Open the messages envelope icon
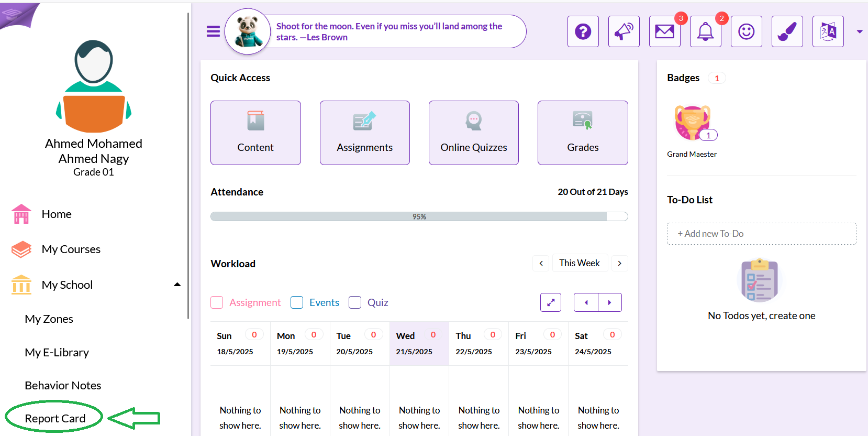Viewport: 868px width, 436px height. [x=665, y=31]
